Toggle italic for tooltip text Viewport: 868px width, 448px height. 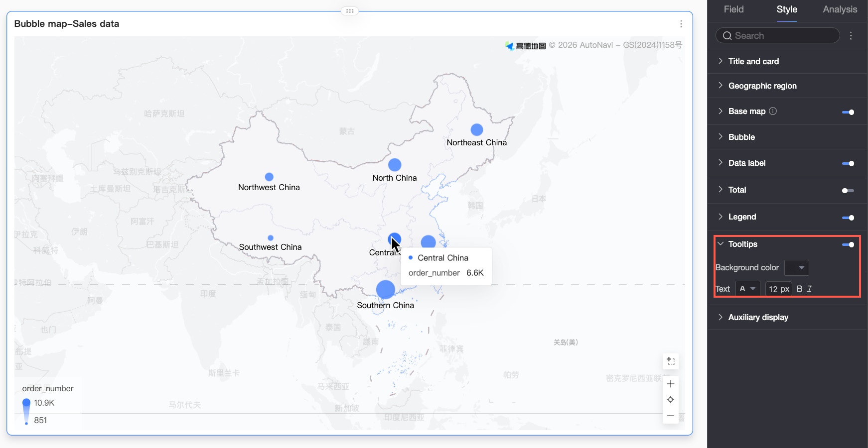pos(810,289)
